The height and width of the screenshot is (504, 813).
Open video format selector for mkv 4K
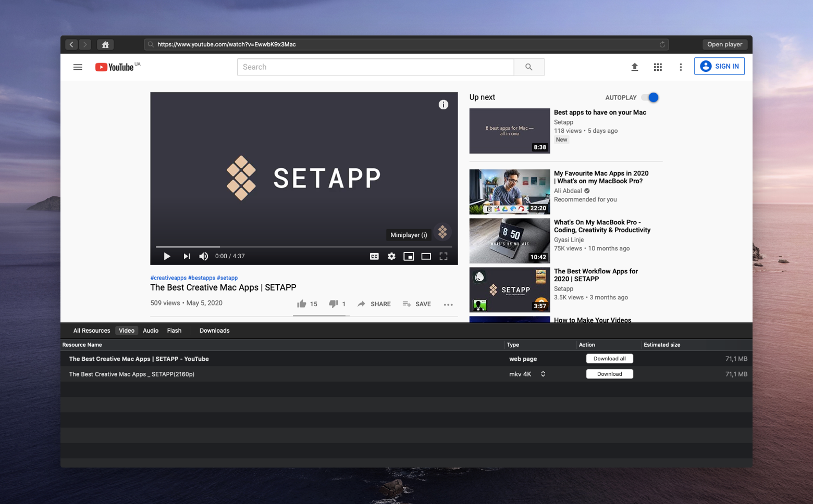(x=543, y=374)
